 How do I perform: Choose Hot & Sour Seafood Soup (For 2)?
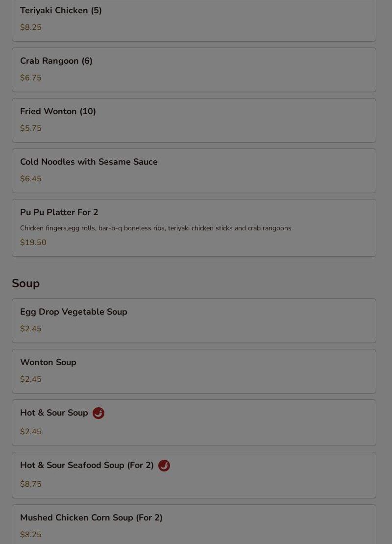pos(194,475)
